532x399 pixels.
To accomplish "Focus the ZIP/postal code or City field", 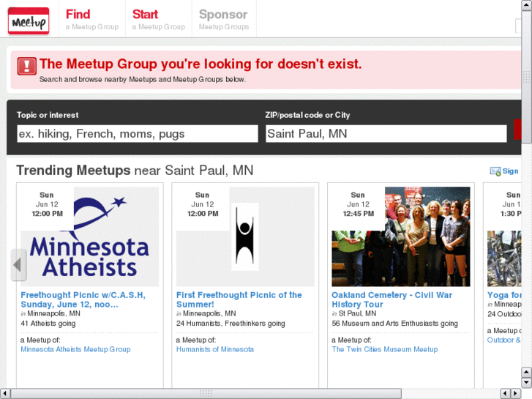I will pyautogui.click(x=386, y=134).
